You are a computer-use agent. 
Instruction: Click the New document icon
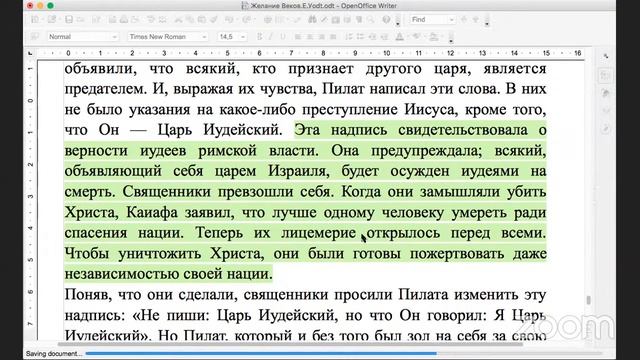[34, 20]
